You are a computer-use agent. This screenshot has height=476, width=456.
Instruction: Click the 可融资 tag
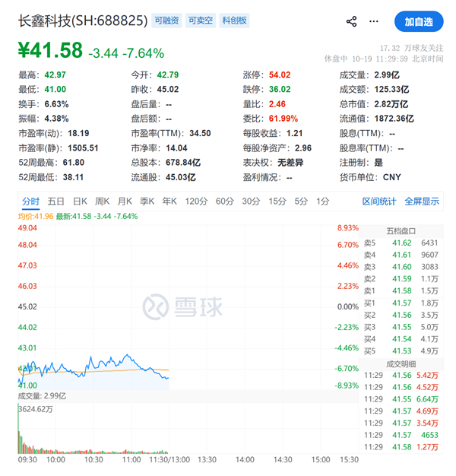166,21
